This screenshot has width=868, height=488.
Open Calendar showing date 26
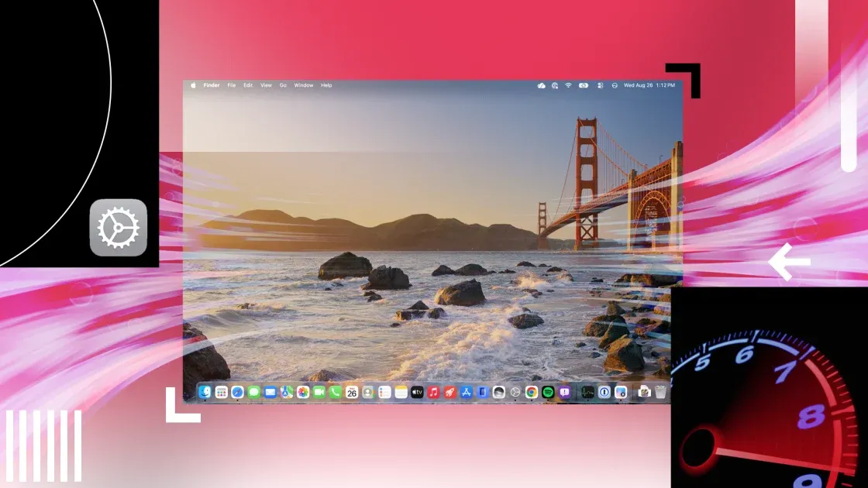point(352,392)
